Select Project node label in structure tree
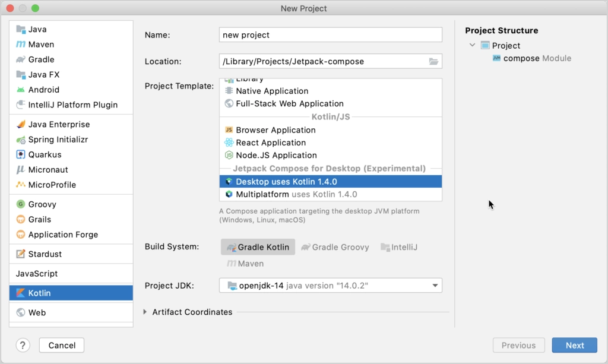Image resolution: width=608 pixels, height=364 pixels. pos(506,45)
